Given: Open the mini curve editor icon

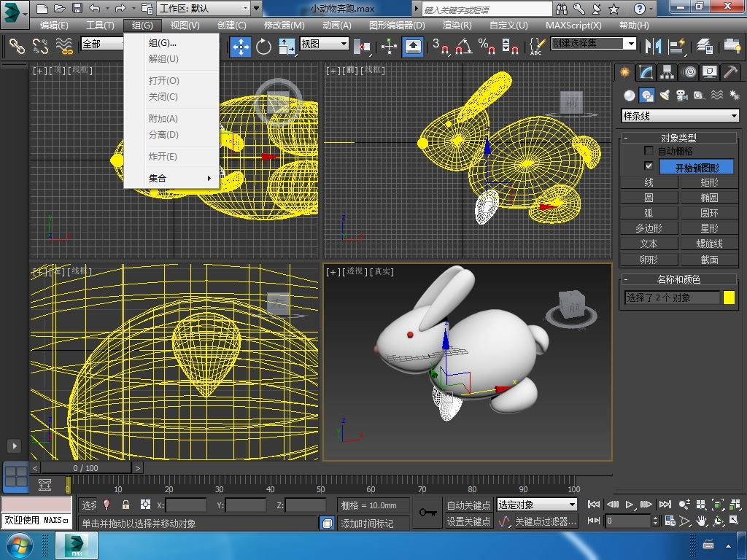Looking at the screenshot, I should click(x=44, y=484).
